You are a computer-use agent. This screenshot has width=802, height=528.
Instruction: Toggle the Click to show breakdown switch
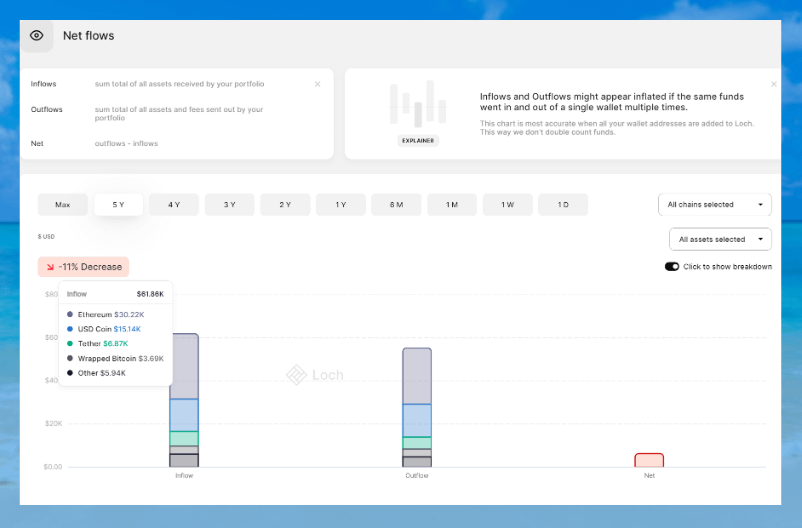point(672,267)
